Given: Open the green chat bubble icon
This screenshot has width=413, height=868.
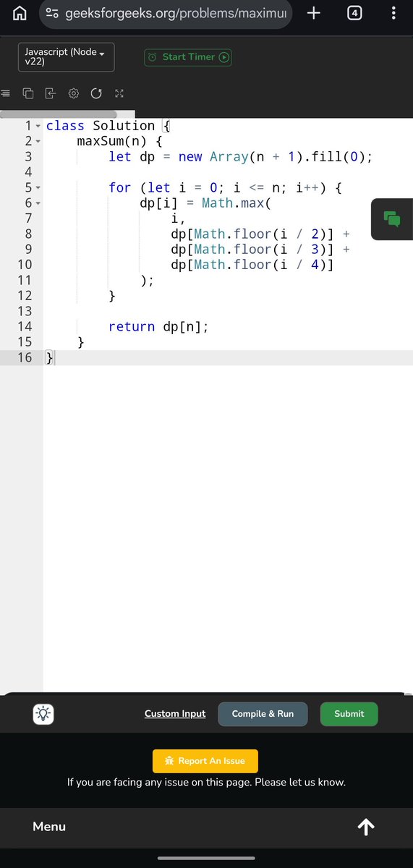Looking at the screenshot, I should [x=392, y=219].
